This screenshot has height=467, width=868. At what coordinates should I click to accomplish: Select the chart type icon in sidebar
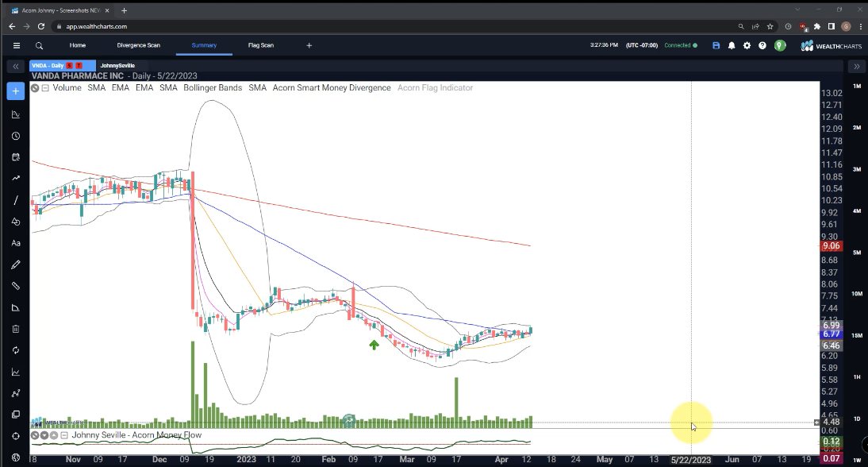tap(16, 114)
